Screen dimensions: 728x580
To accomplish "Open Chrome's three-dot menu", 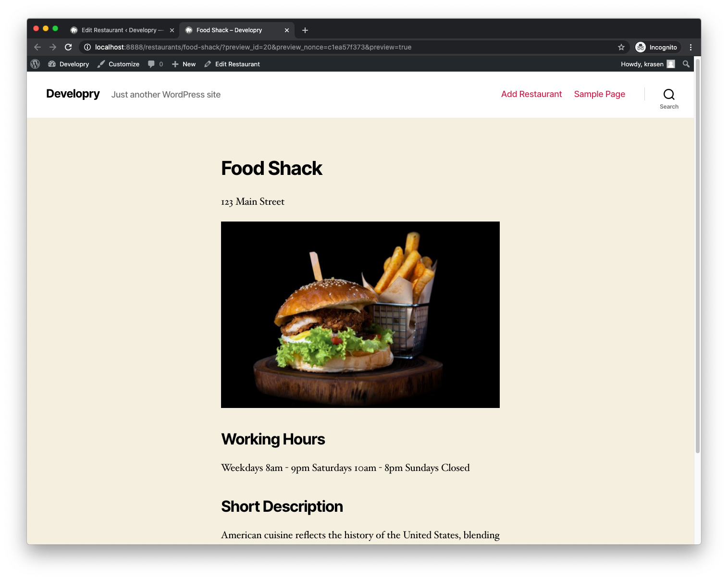I will 691,47.
